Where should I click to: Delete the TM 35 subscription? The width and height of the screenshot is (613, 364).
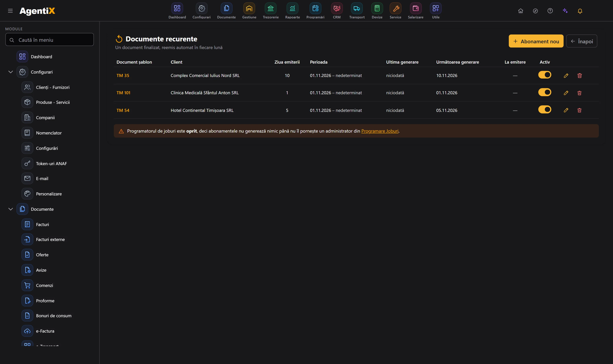pos(580,75)
